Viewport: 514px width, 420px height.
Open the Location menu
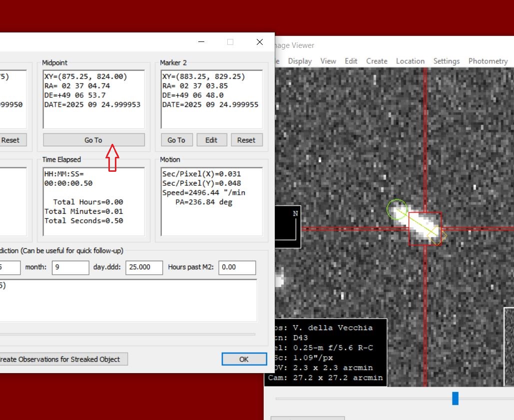coord(410,61)
